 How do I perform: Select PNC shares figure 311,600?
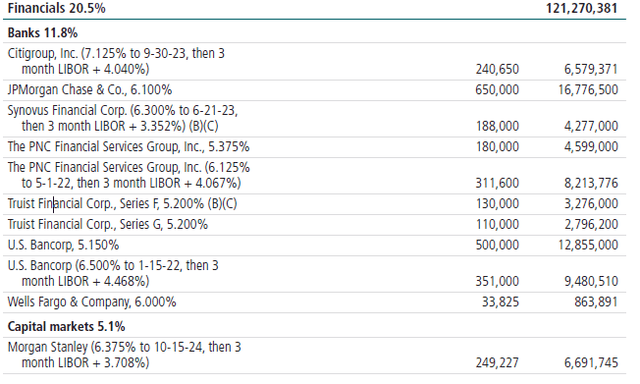point(497,183)
